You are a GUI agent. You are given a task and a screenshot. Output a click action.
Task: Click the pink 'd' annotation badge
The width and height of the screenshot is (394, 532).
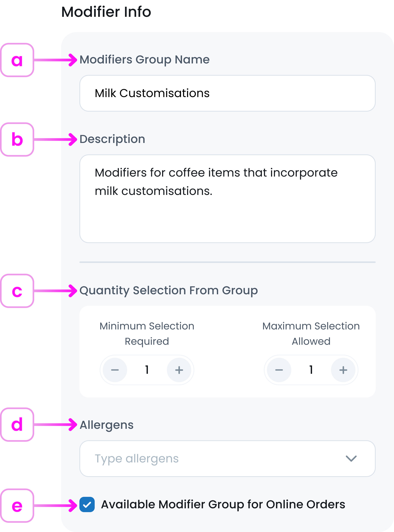[x=17, y=424]
